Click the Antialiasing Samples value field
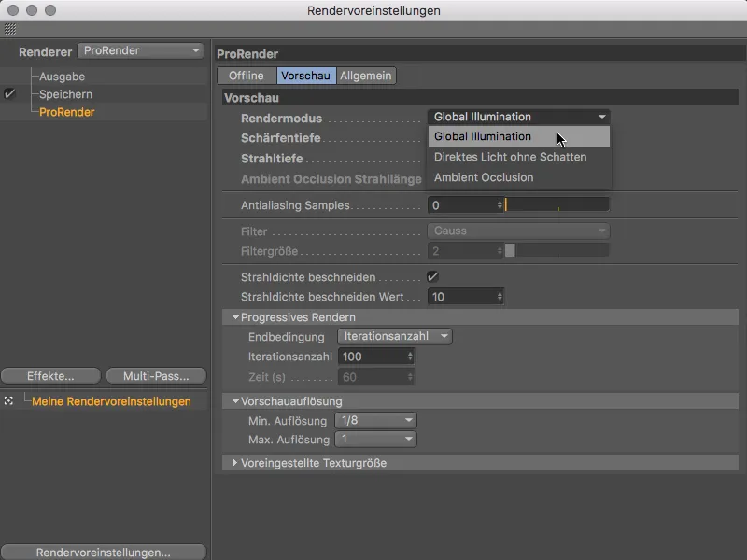 point(462,205)
